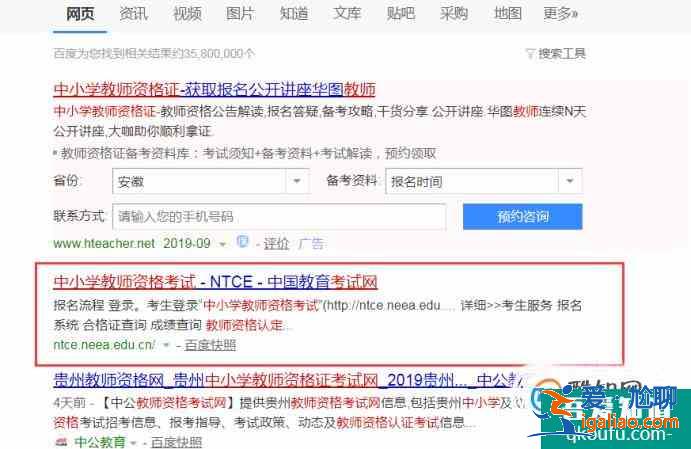Open 百度快照 for ntce.neea.edu.cn
This screenshot has height=449, width=691.
[210, 345]
